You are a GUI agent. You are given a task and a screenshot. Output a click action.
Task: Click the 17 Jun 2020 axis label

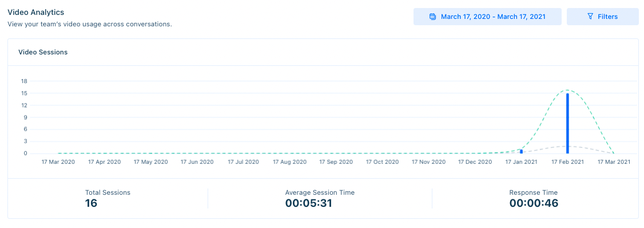(x=197, y=162)
